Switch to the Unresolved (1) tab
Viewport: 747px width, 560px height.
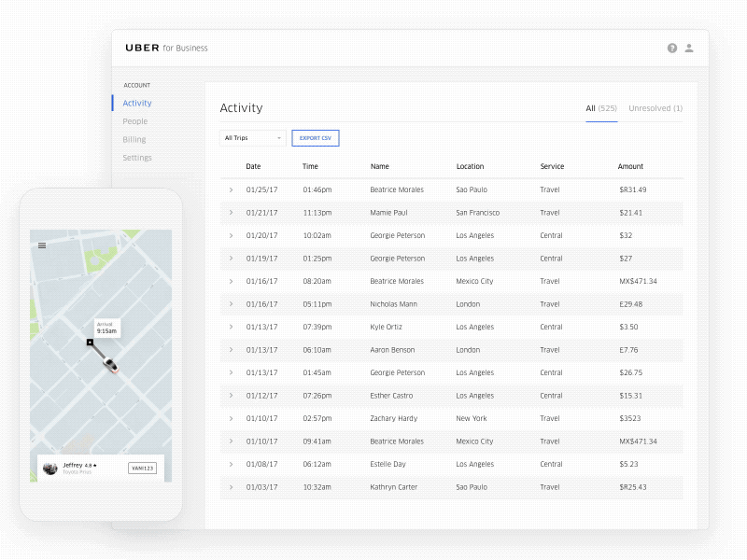click(x=655, y=108)
